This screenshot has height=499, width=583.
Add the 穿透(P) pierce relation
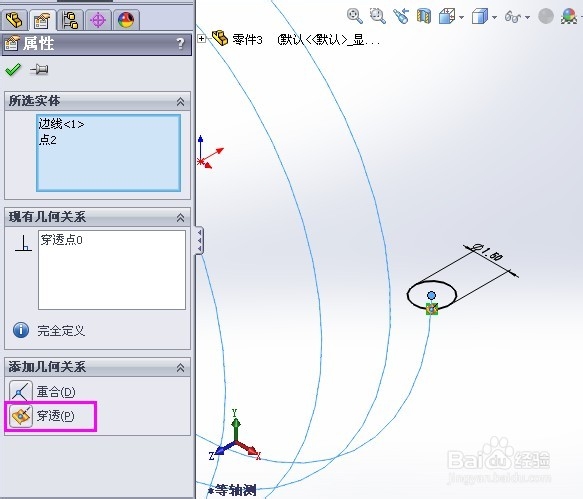tap(42, 416)
